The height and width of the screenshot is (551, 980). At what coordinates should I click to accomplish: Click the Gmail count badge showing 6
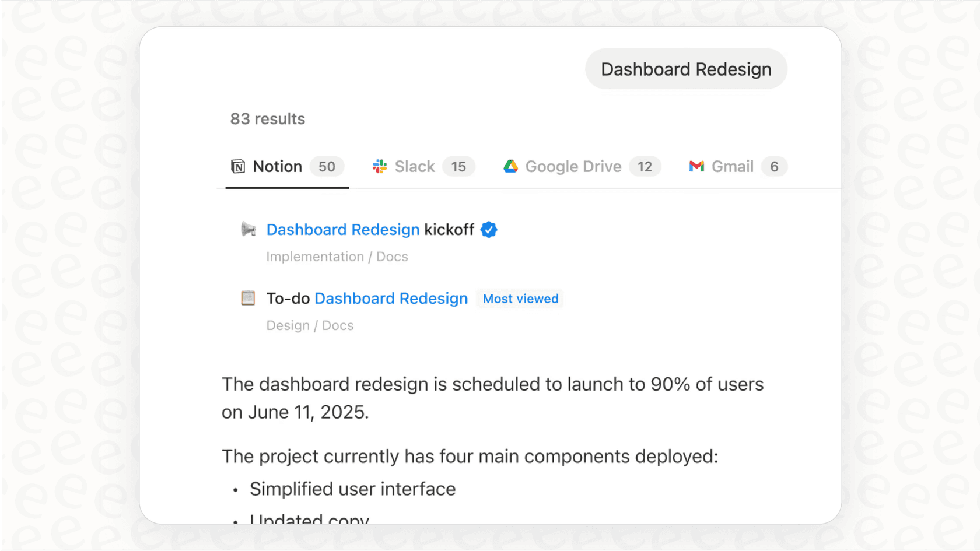pos(775,166)
